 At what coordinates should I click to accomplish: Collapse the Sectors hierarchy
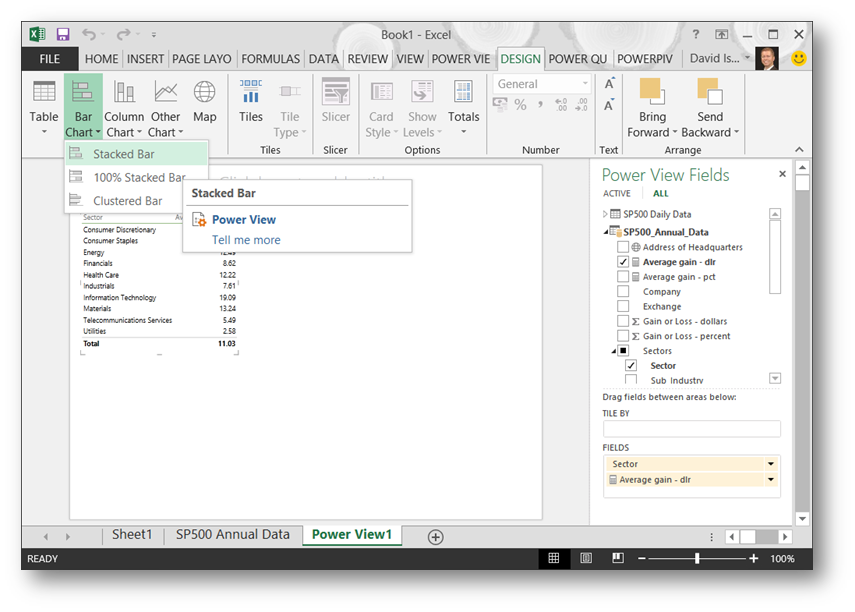614,351
